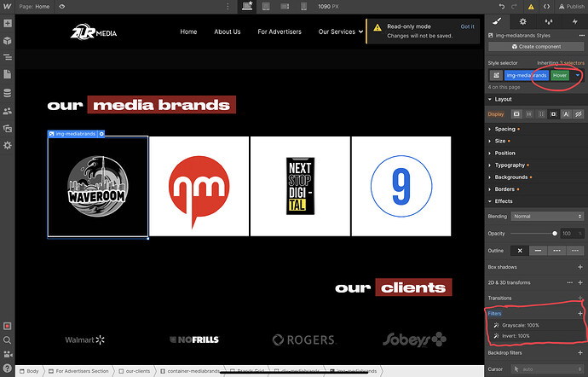The width and height of the screenshot is (588, 377).
Task: Add a box shadow
Action: (x=580, y=267)
